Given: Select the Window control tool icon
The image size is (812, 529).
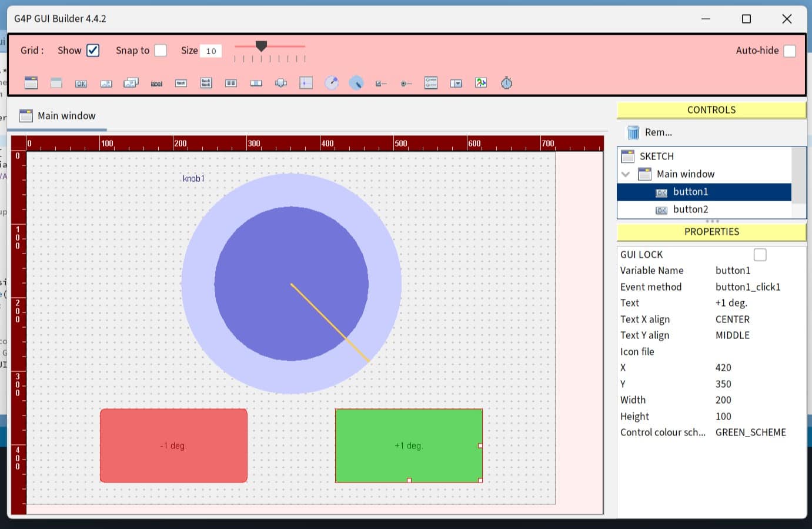Looking at the screenshot, I should [31, 83].
